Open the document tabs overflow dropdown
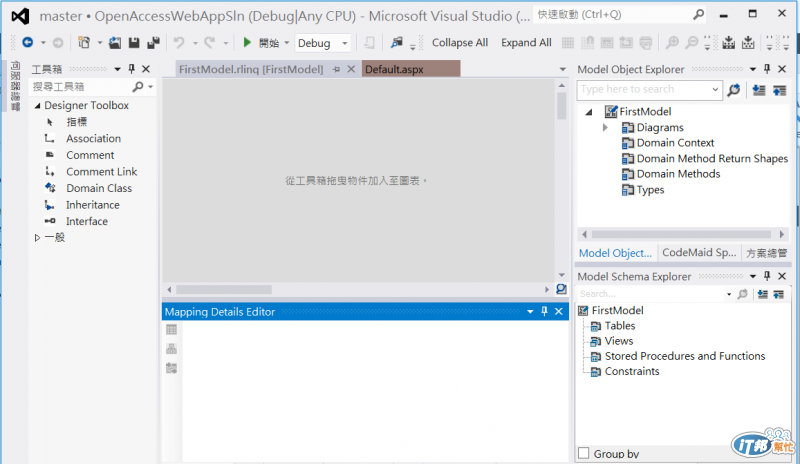Viewport: 800px width, 464px height. coord(563,69)
